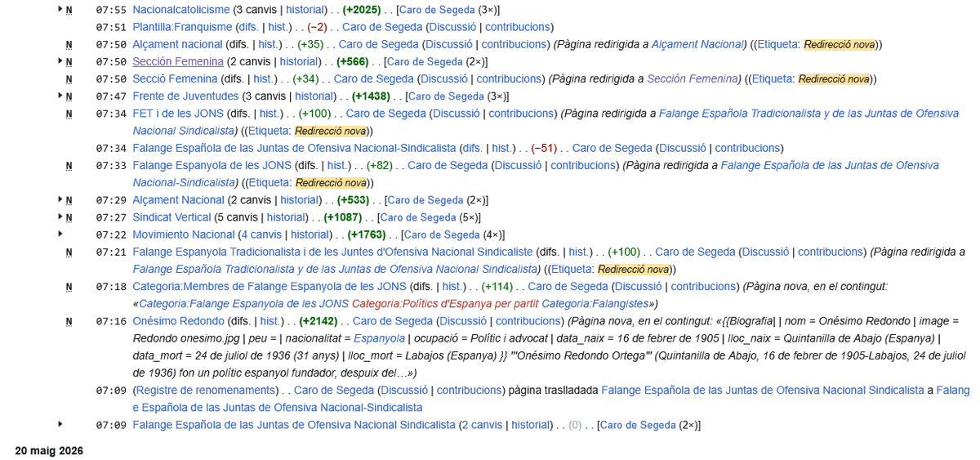Expand the Alçament Nacional 2 canvis group
Image resolution: width=980 pixels, height=460 pixels.
pos(60,199)
